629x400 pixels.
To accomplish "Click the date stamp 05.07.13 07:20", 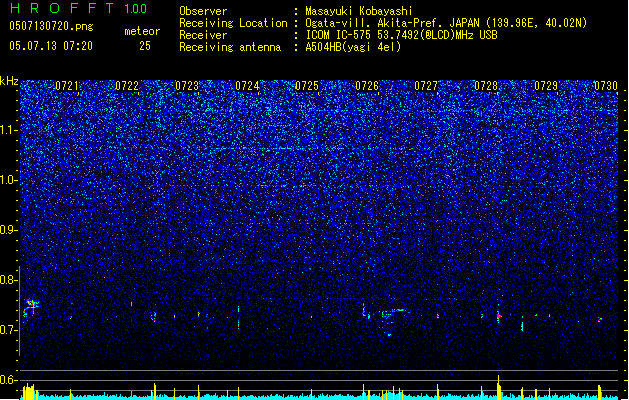I will [x=51, y=46].
